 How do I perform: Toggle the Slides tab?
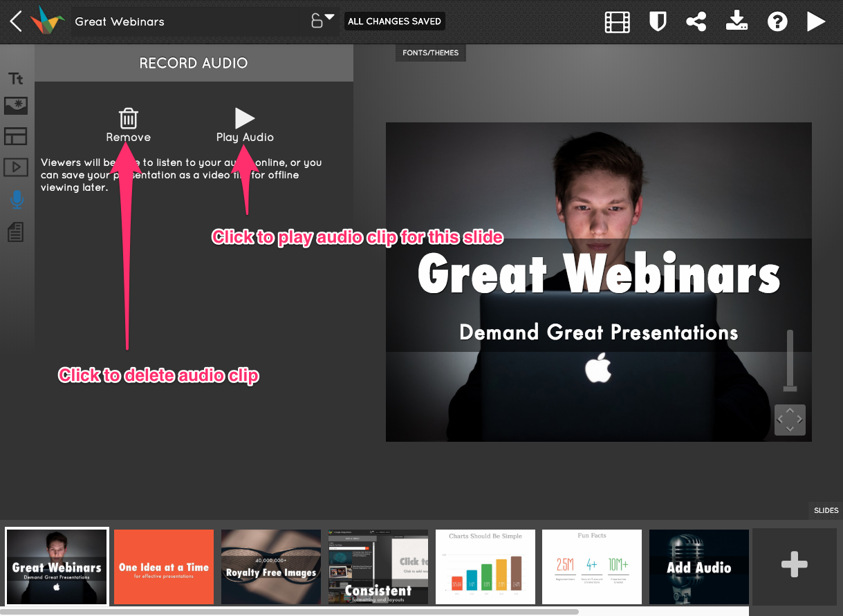pyautogui.click(x=826, y=510)
